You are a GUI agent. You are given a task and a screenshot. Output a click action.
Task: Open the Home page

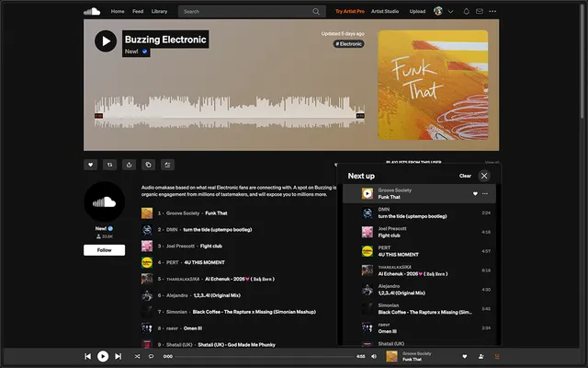click(118, 11)
